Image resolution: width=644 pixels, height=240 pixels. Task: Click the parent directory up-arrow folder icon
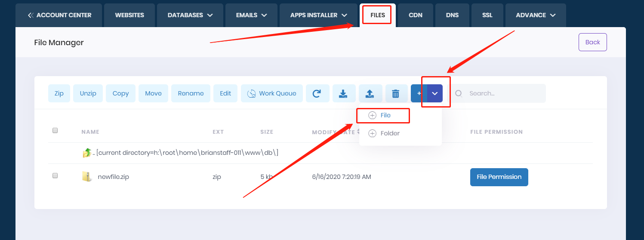coord(87,153)
